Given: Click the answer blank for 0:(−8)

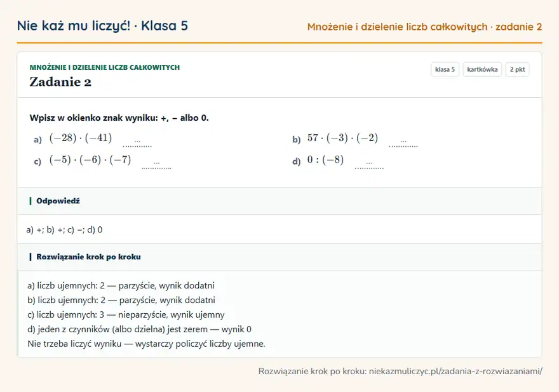Looking at the screenshot, I should (369, 164).
